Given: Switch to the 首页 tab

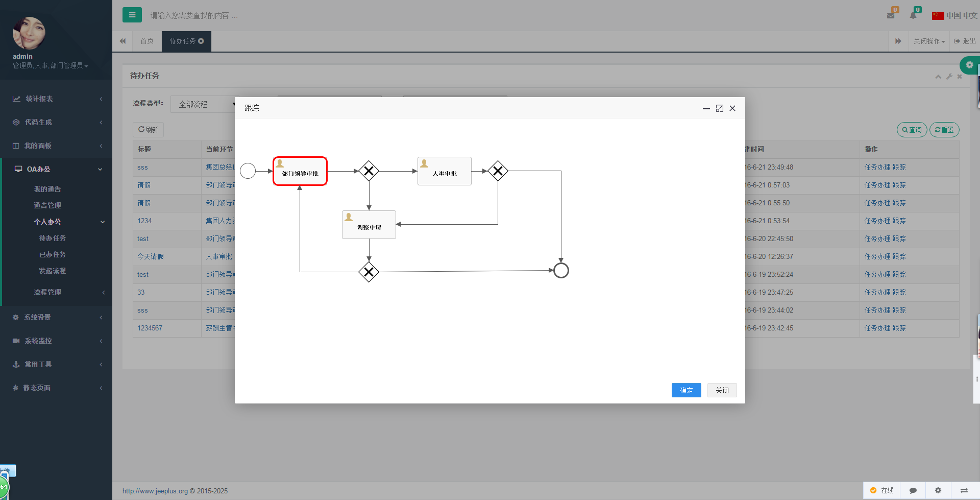Looking at the screenshot, I should (147, 41).
